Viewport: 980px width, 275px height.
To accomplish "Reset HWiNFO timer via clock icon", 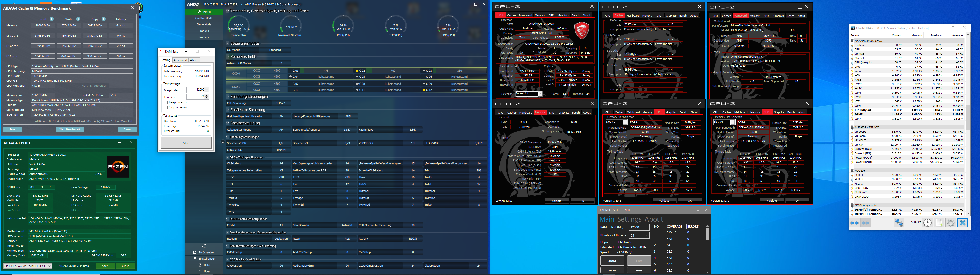I will click(x=927, y=223).
